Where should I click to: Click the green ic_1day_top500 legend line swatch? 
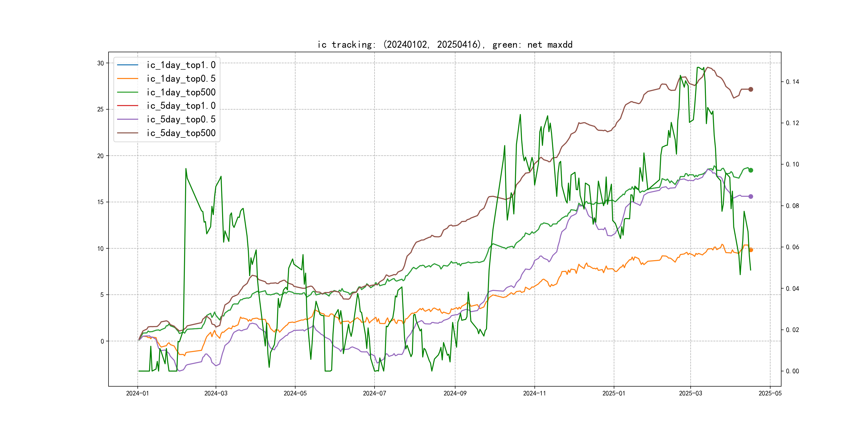[127, 92]
